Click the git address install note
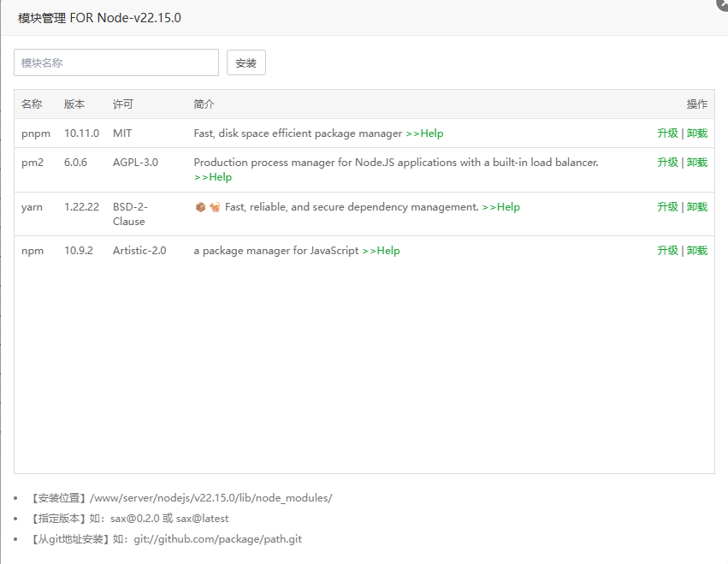Screen dimensions: 728x564 point(165,539)
